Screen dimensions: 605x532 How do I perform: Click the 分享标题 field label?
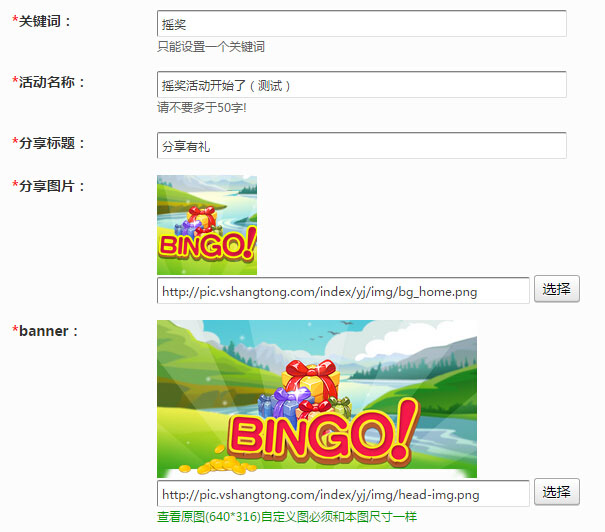click(x=48, y=143)
